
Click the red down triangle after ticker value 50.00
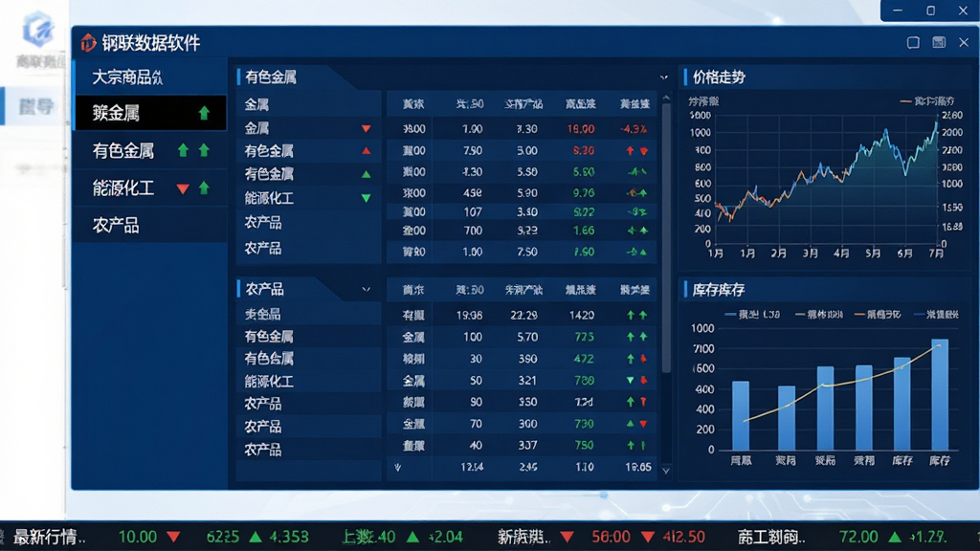coord(648,537)
